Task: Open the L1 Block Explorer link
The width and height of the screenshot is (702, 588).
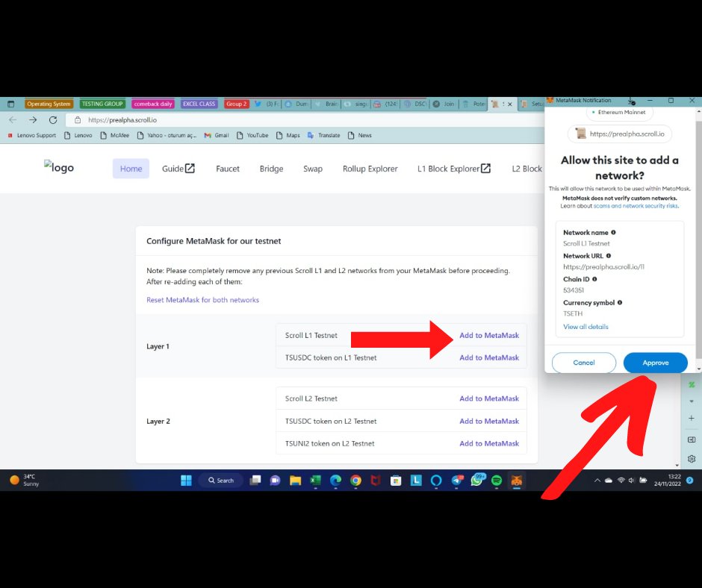Action: click(454, 169)
